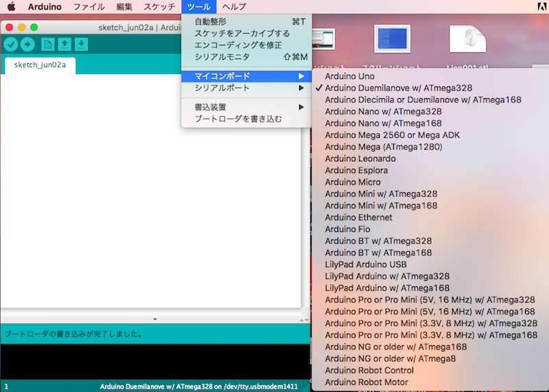
Task: Open the Arduino application menu
Action: coord(45,7)
